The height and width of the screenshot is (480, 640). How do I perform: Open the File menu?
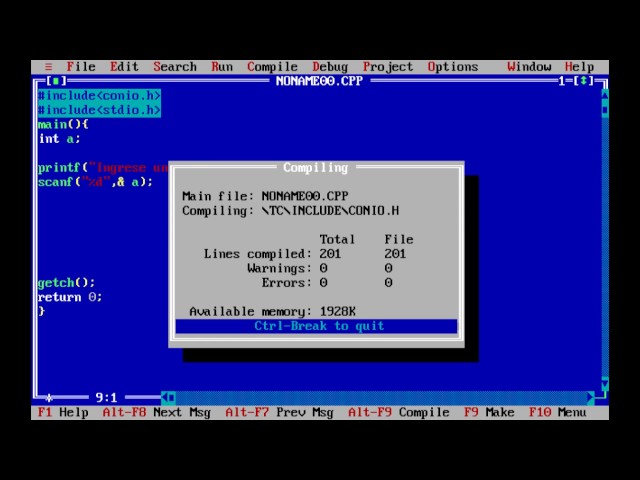(x=81, y=67)
